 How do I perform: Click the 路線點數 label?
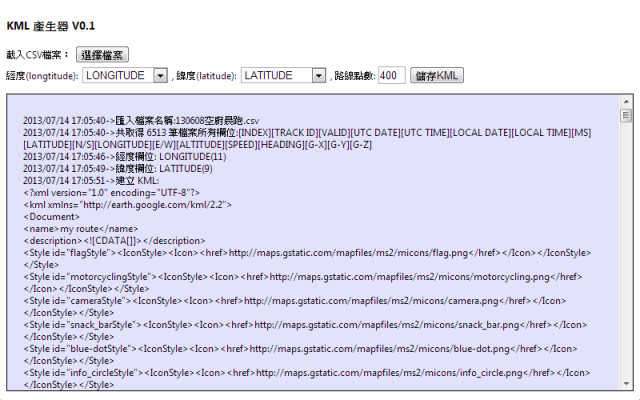(x=355, y=76)
